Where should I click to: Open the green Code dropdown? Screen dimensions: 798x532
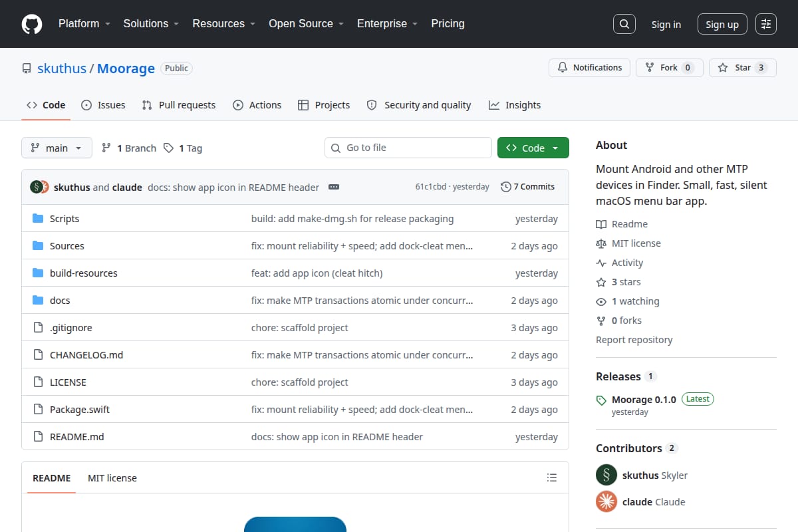(533, 148)
